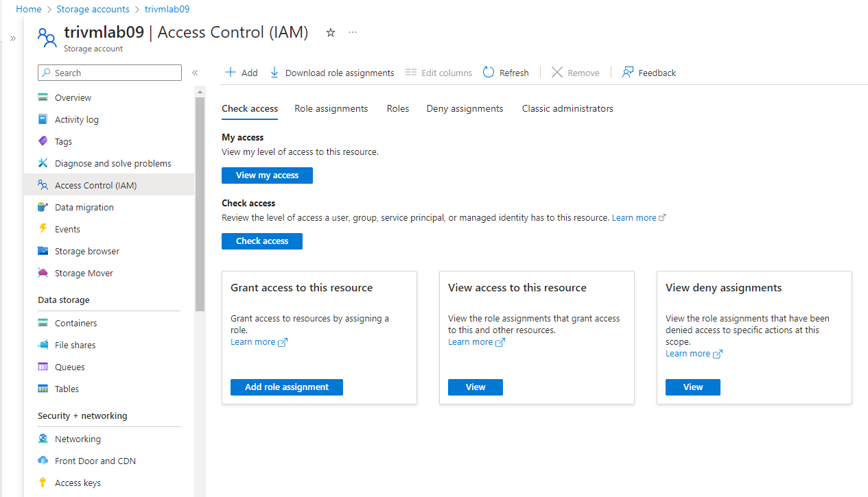The height and width of the screenshot is (497, 868).
Task: Expand the portal menu chevron at left edge
Action: pyautogui.click(x=13, y=38)
